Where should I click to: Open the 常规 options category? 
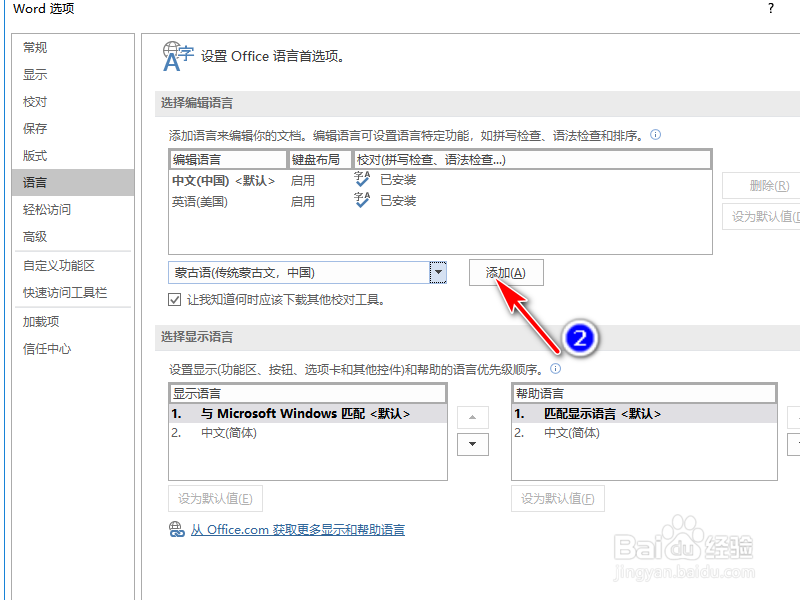73,47
